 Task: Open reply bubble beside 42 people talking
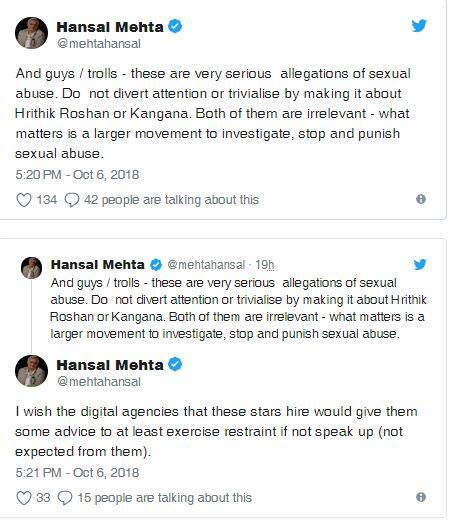tap(72, 200)
